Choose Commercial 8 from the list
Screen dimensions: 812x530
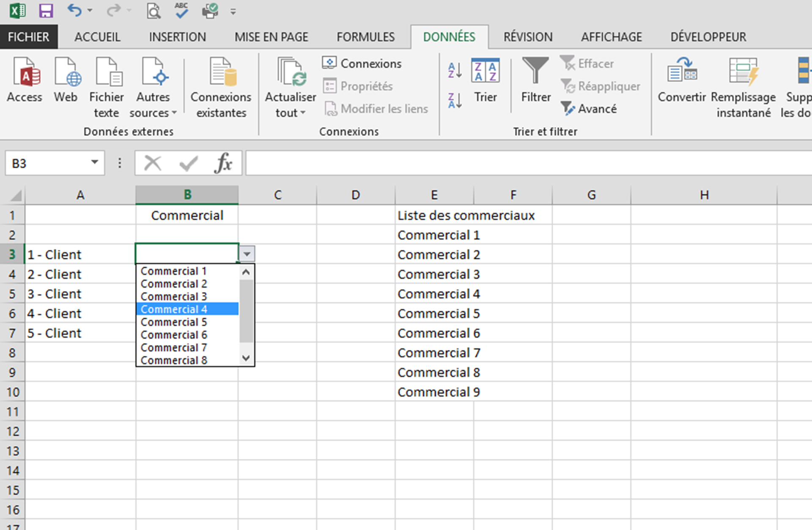[x=187, y=360]
